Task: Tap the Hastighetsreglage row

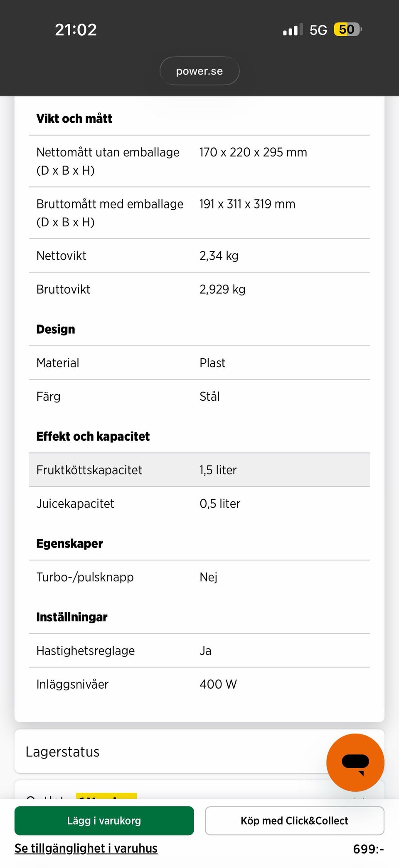Action: [x=199, y=650]
